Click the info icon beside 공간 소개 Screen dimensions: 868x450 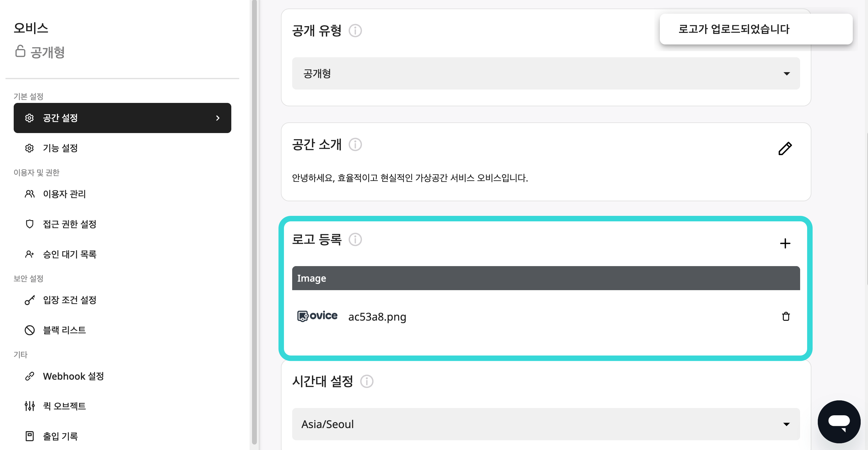[x=355, y=145]
